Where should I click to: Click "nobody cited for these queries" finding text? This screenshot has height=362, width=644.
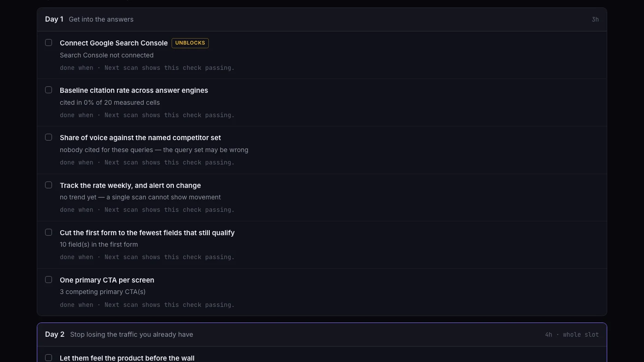[x=154, y=150]
